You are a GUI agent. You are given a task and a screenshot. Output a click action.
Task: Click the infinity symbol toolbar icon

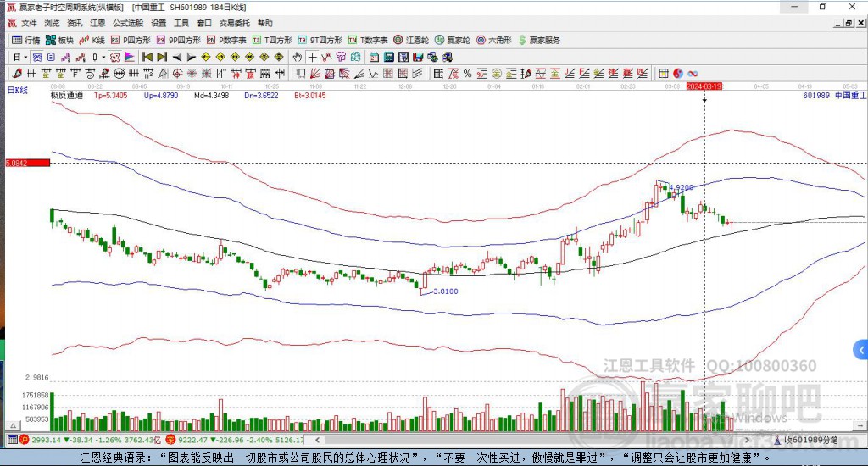click(693, 74)
